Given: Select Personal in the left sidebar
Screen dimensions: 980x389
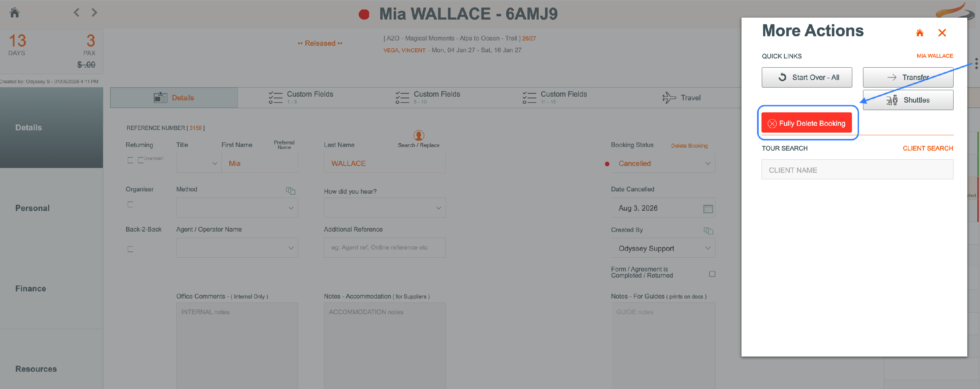Looking at the screenshot, I should click(x=51, y=208).
